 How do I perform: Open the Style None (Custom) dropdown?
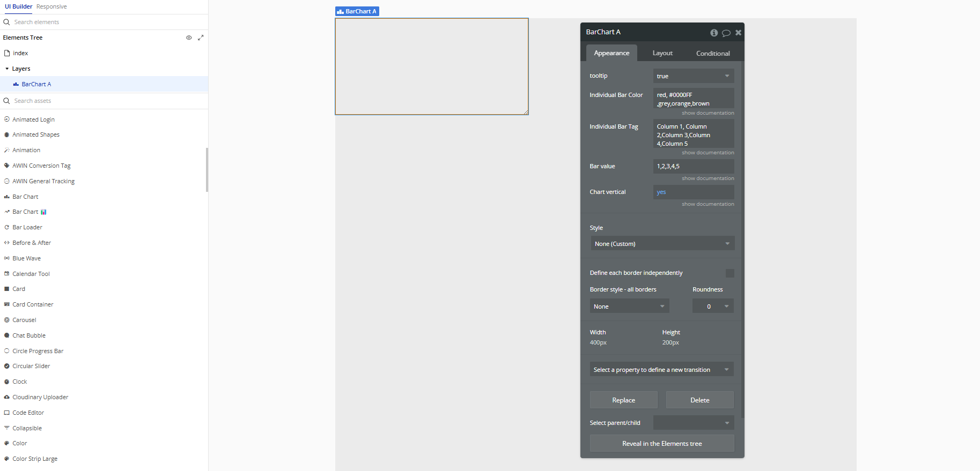[662, 244]
